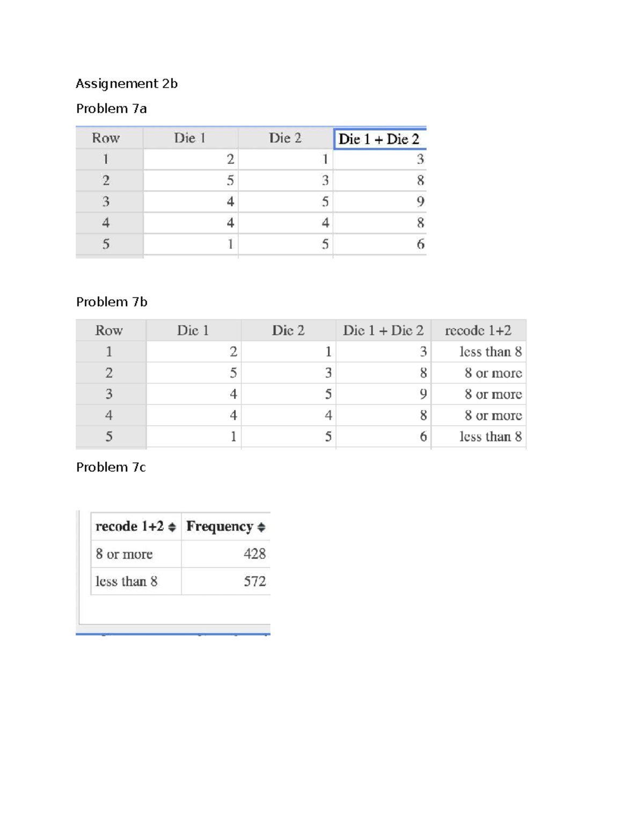This screenshot has width=644, height=834.
Task: Click "8 or more" in the frequency table
Action: 124,554
